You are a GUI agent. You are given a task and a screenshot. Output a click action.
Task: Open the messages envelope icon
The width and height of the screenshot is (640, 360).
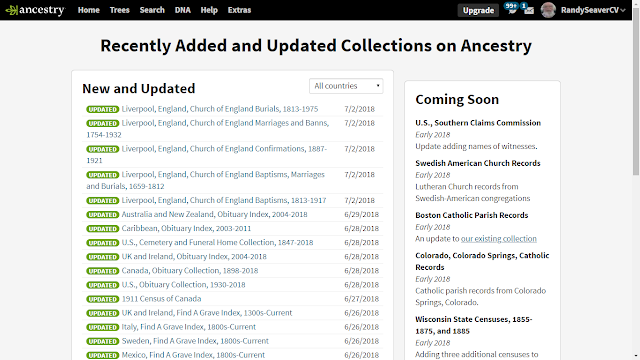529,10
